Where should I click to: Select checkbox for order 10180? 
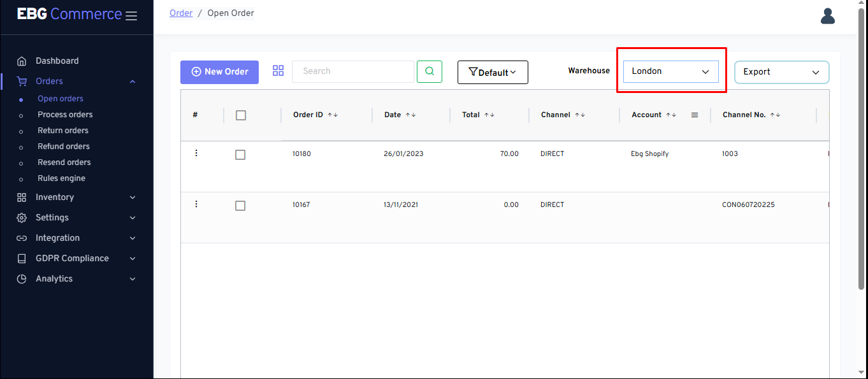pos(240,155)
